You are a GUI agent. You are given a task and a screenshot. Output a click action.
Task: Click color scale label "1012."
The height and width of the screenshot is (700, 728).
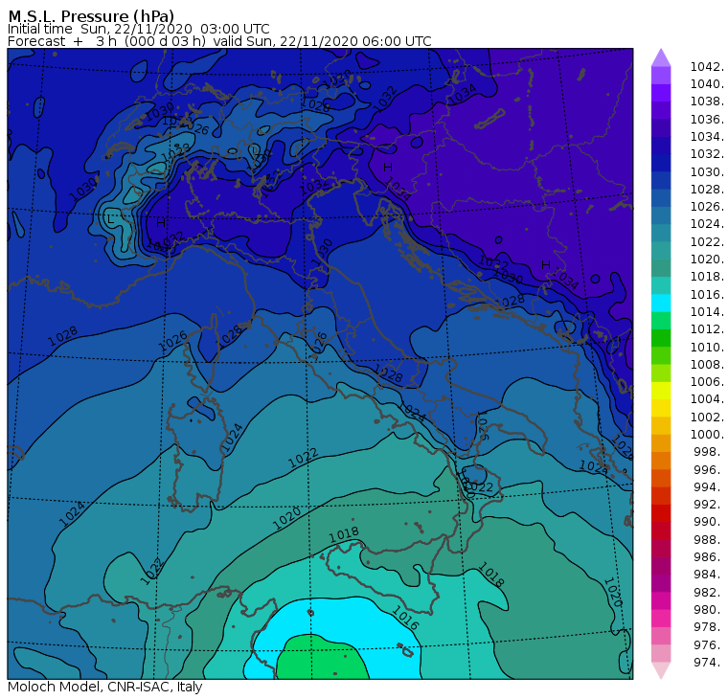[x=707, y=329]
